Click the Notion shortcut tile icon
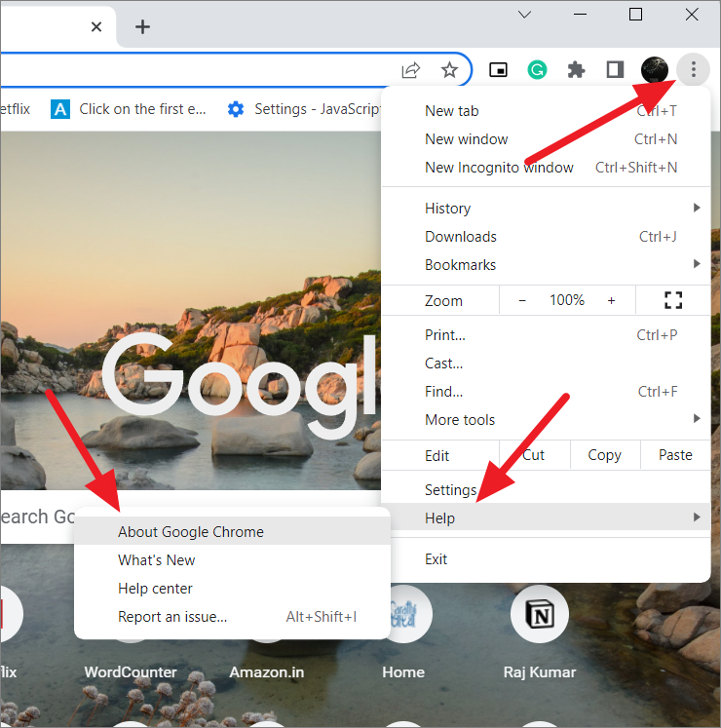This screenshot has height=728, width=721. click(540, 614)
